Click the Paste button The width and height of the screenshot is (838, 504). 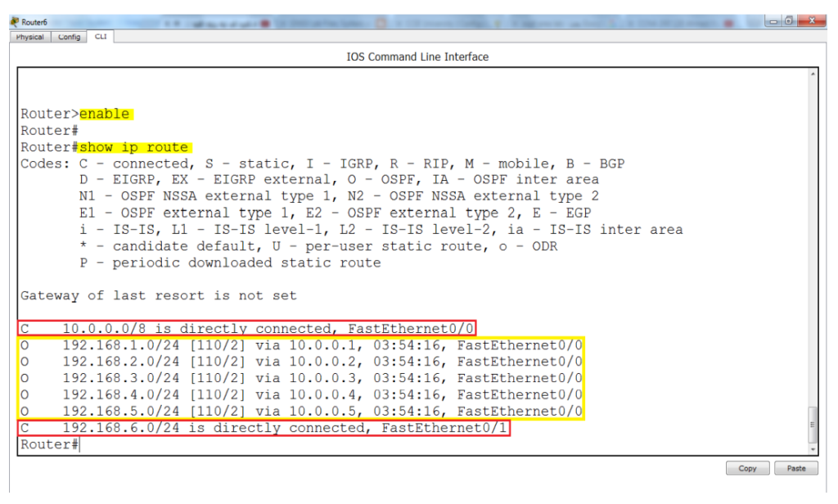pos(795,468)
